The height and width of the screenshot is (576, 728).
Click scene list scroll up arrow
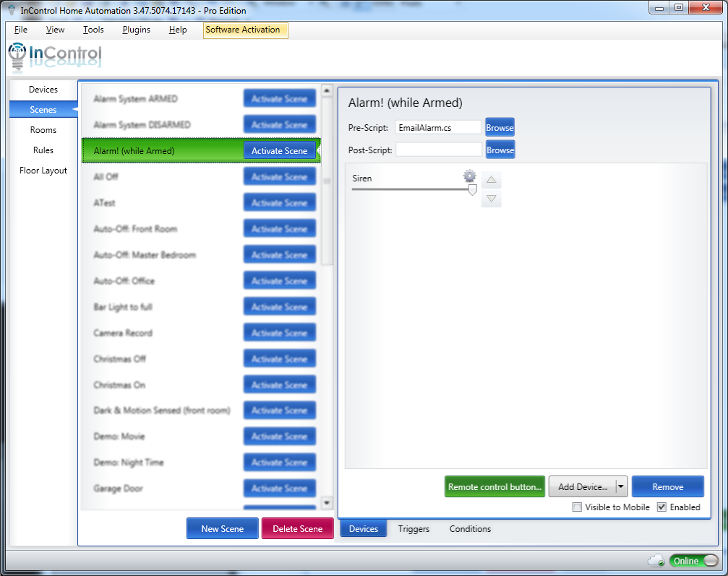coord(326,91)
